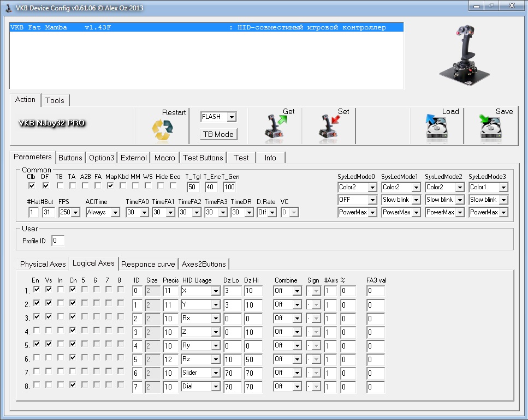Go to the Test Buttons tab

point(203,158)
